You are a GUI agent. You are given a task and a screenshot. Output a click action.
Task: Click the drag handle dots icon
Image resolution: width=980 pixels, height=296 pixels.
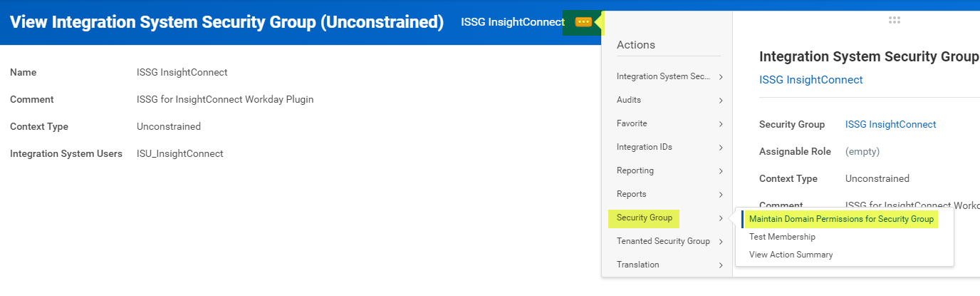pyautogui.click(x=895, y=21)
